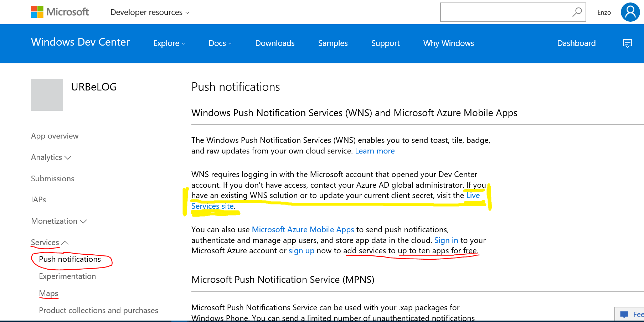This screenshot has height=322, width=644.
Task: Open the feedback chat icon in navbar
Action: point(627,43)
